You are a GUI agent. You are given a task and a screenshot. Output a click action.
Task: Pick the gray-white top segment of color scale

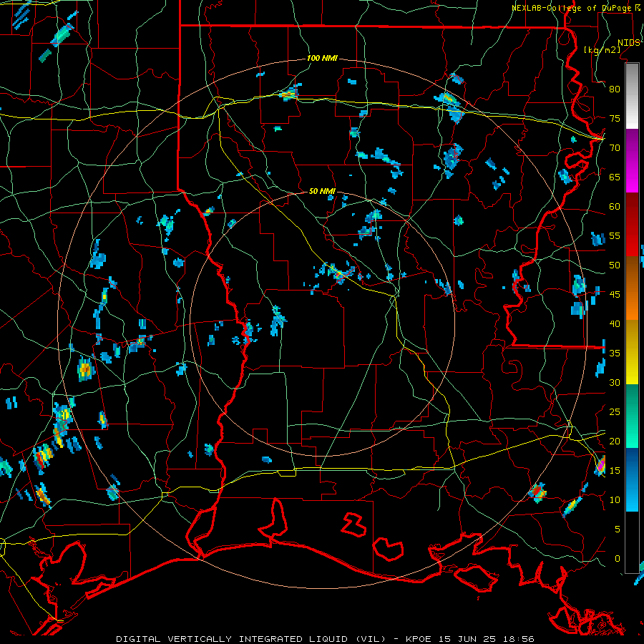click(x=632, y=96)
